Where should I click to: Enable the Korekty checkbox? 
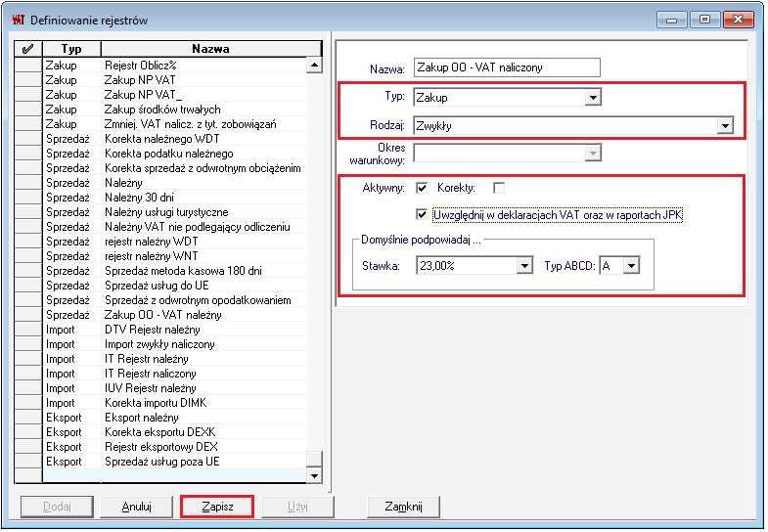(x=499, y=188)
